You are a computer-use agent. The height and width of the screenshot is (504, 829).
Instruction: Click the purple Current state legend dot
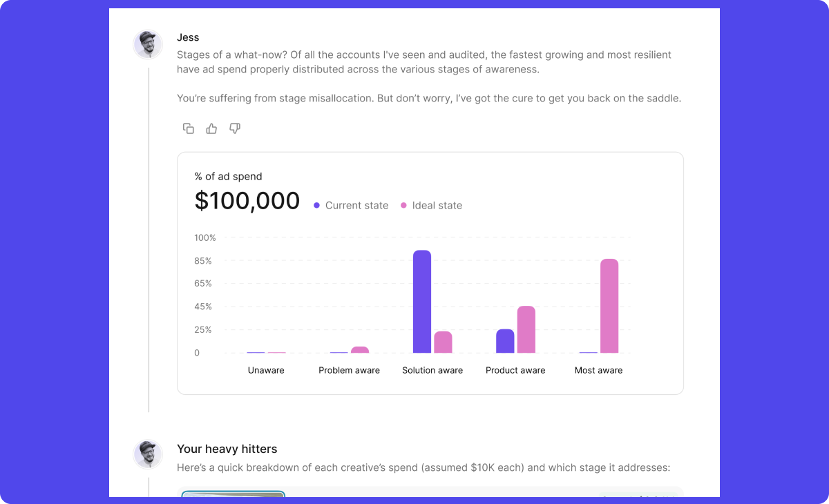[316, 206]
